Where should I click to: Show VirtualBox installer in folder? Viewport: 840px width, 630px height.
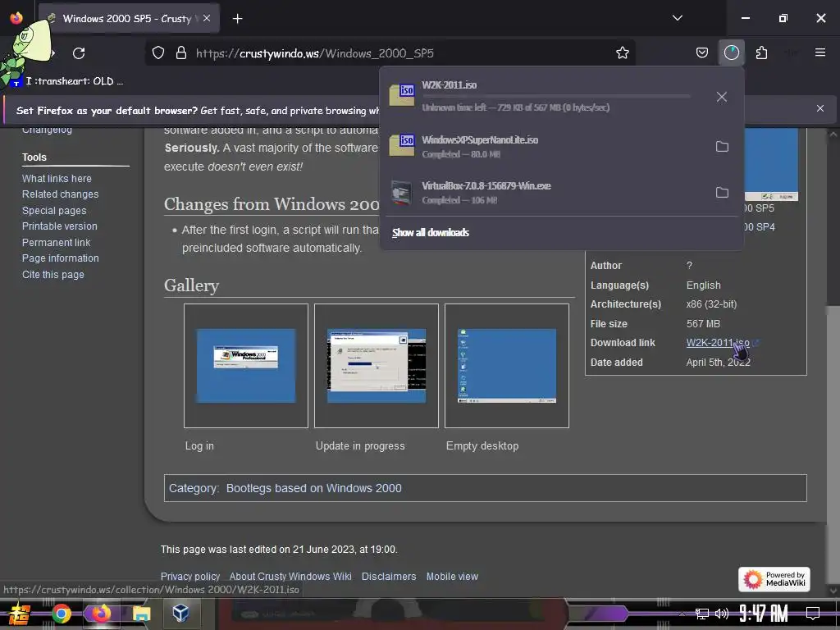point(722,192)
